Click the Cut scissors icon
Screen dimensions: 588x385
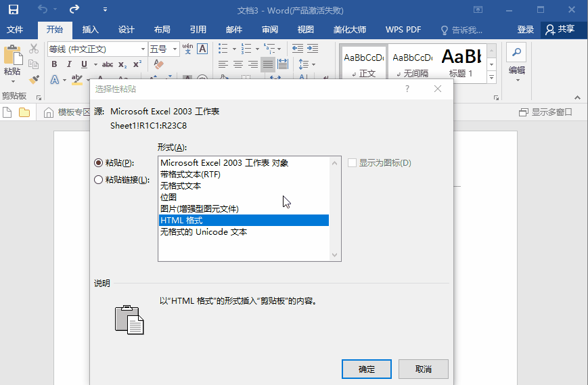click(34, 49)
